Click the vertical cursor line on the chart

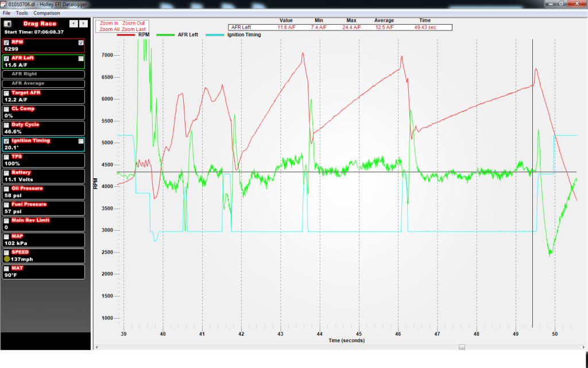tap(532, 184)
